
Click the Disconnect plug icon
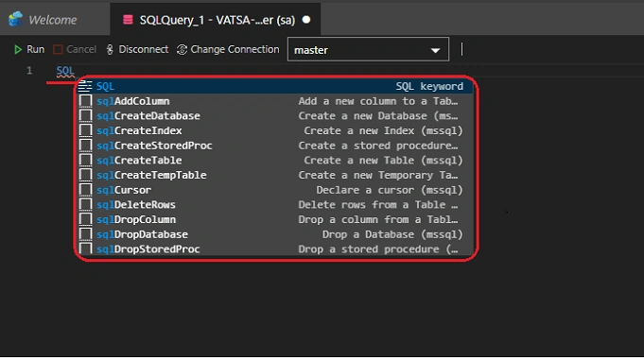pos(110,50)
